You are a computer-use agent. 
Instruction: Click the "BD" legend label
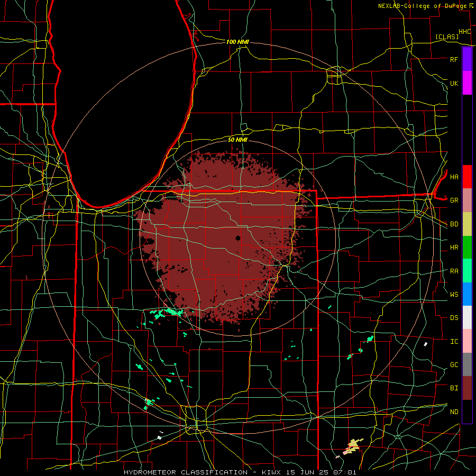(x=454, y=224)
